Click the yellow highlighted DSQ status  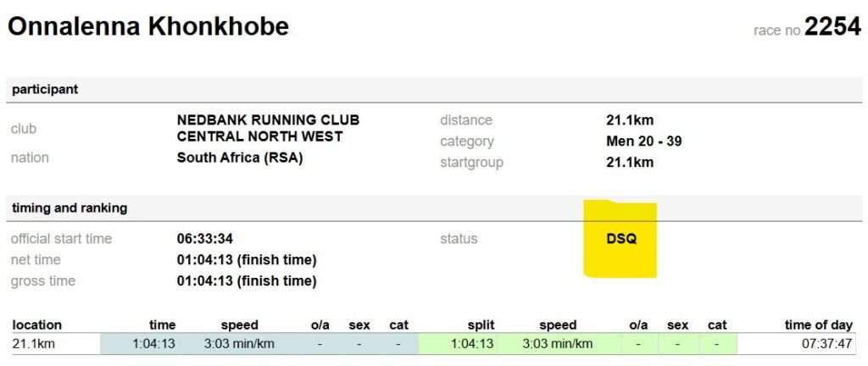pyautogui.click(x=621, y=239)
